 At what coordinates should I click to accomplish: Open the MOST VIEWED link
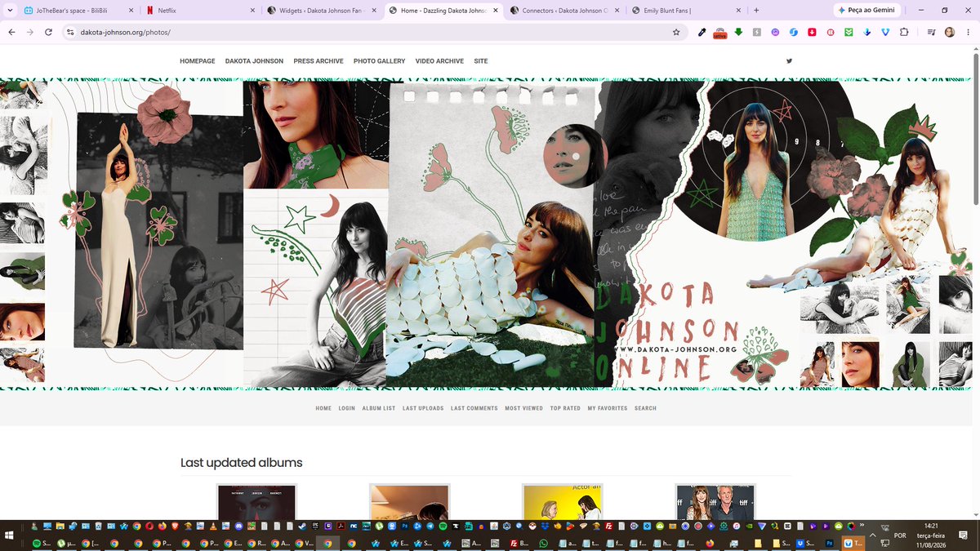523,408
